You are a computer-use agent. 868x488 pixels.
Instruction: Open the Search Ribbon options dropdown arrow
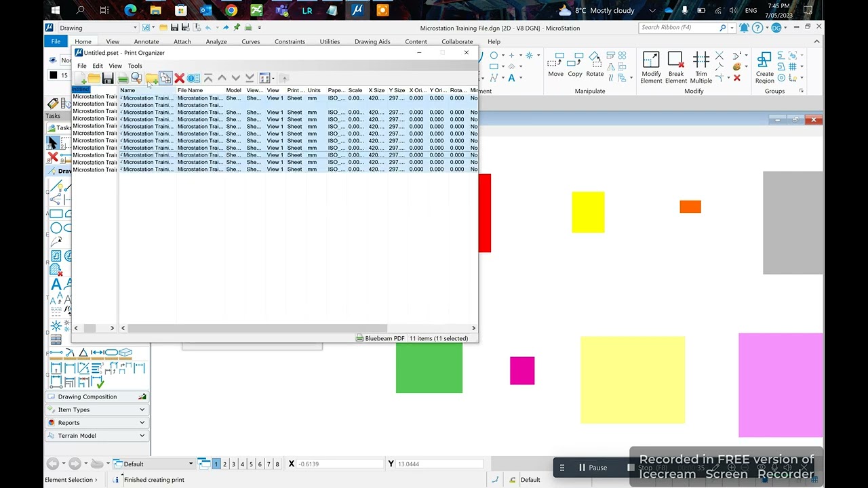pos(733,28)
